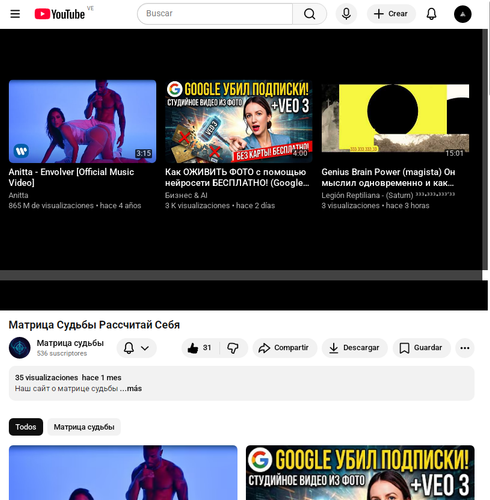Click the Buscar search field
The image size is (490, 500).
coord(215,14)
